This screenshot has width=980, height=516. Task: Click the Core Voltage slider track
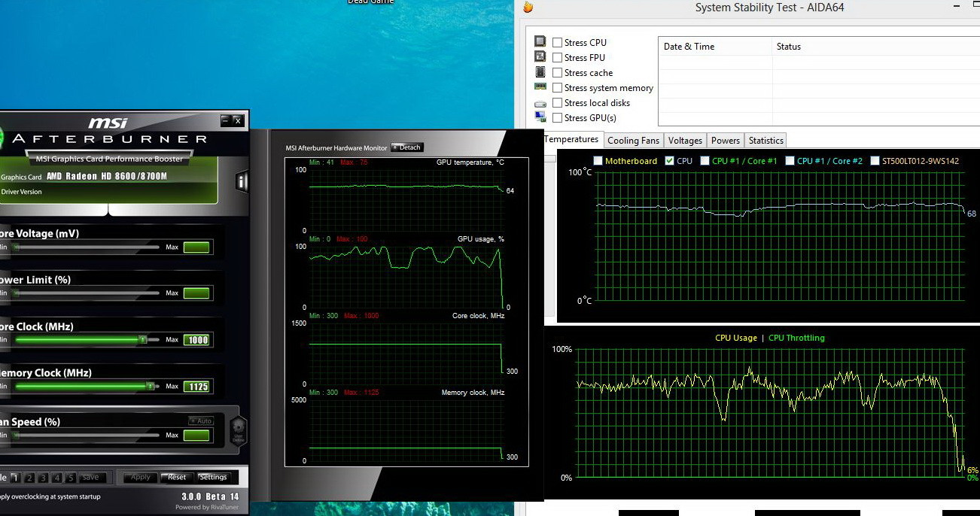point(86,247)
